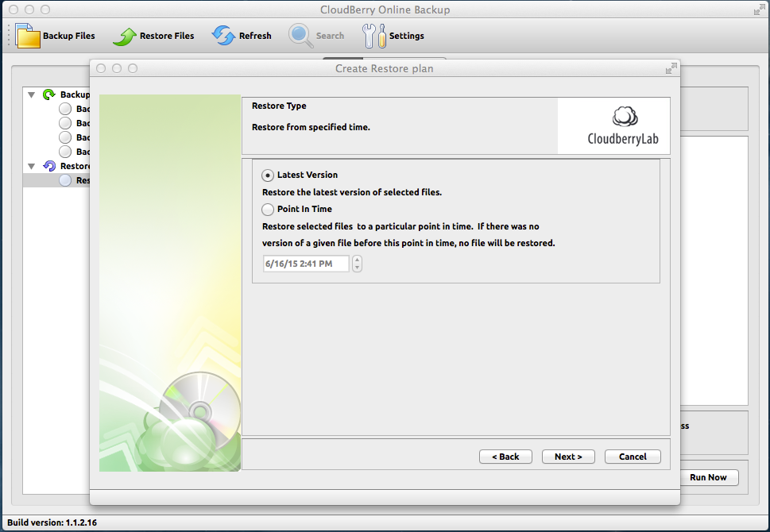The width and height of the screenshot is (770, 532).
Task: Click the blue Restore plans tree icon
Action: coord(49,166)
